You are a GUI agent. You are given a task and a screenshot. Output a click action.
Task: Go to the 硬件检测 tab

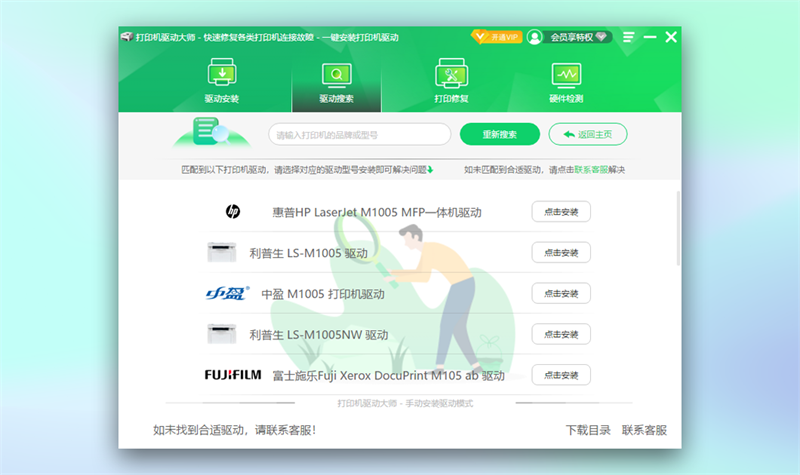(x=566, y=82)
